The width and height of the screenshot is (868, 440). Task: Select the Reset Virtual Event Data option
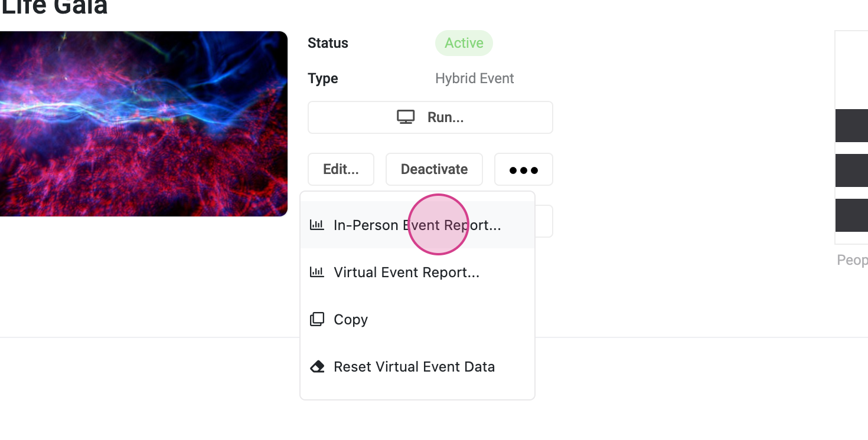coord(414,367)
